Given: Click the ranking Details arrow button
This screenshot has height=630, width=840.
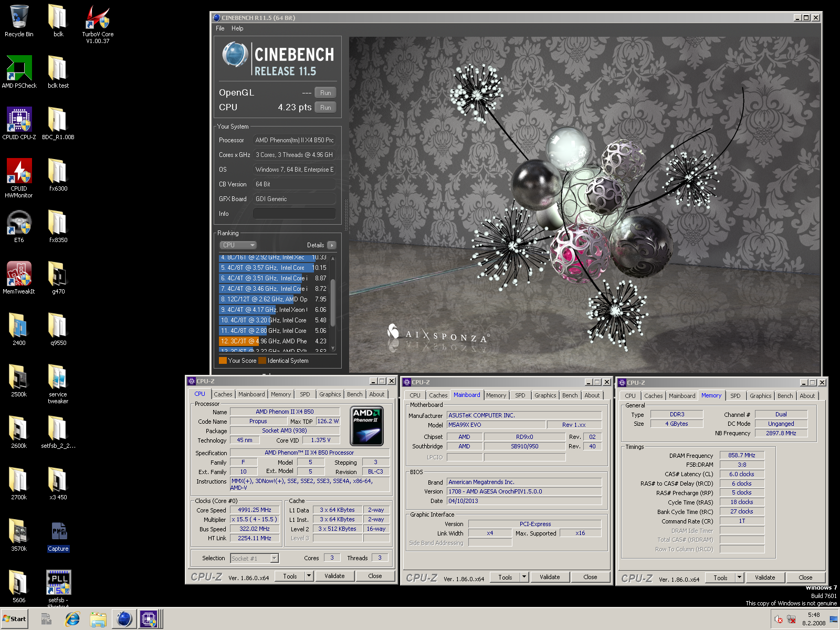Looking at the screenshot, I should [332, 245].
